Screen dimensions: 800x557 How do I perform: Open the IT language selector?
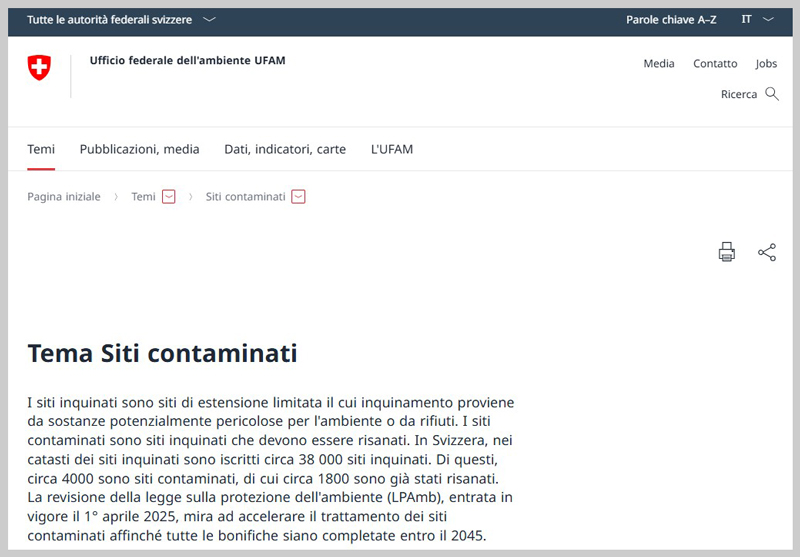tap(757, 20)
